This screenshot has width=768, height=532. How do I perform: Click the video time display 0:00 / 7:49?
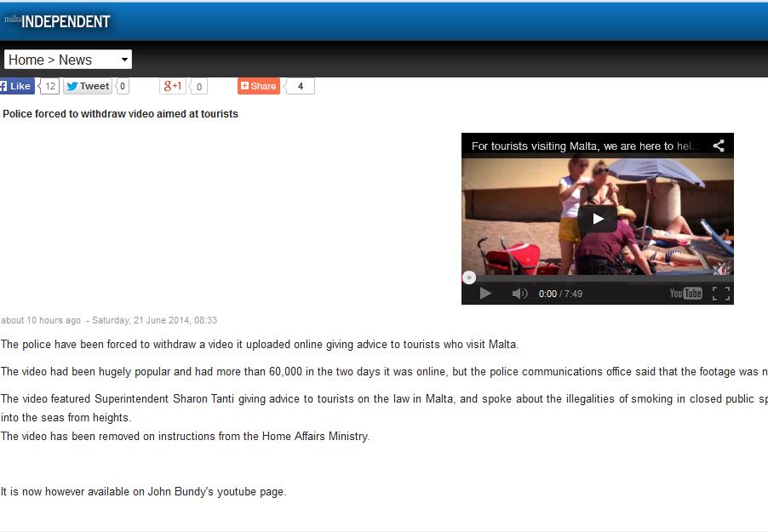point(560,294)
